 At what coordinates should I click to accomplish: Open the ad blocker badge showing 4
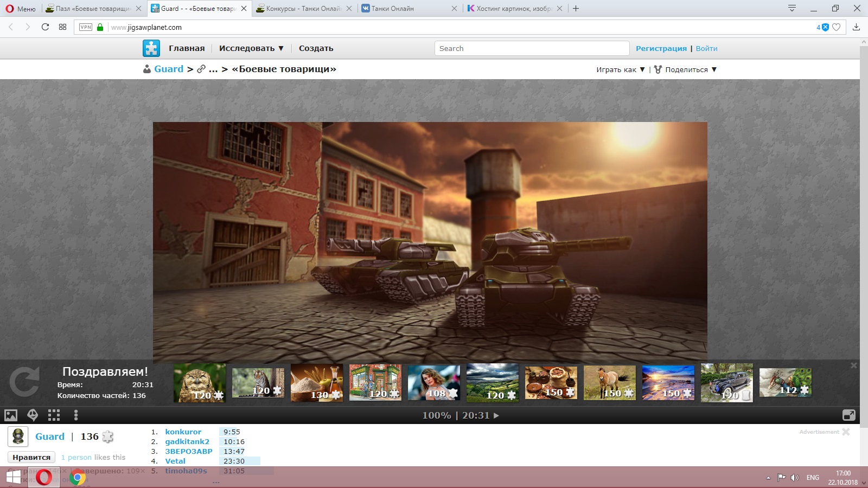[x=822, y=27]
